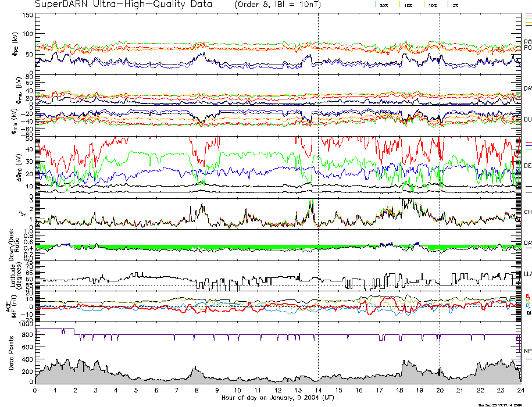This screenshot has height=407, width=532.
Task: Click the 600 tick on Data Points axis
Action: coord(27,347)
